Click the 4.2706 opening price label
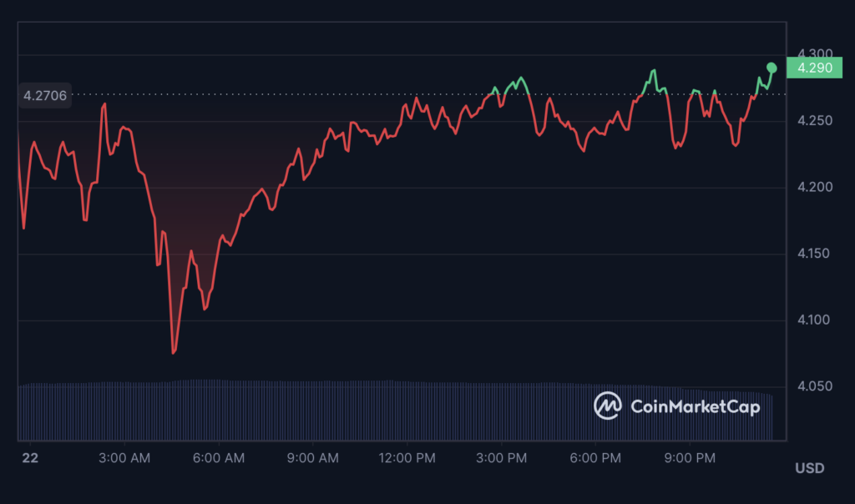 coord(45,96)
